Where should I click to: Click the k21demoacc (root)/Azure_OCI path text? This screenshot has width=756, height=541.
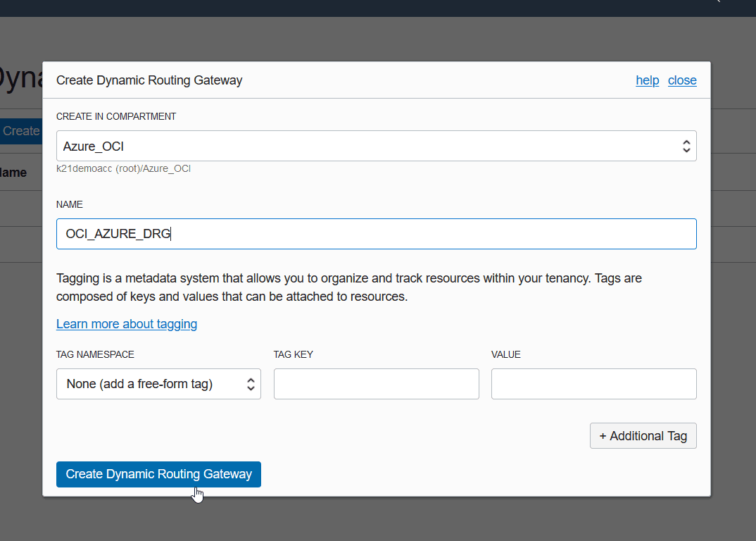click(x=124, y=169)
